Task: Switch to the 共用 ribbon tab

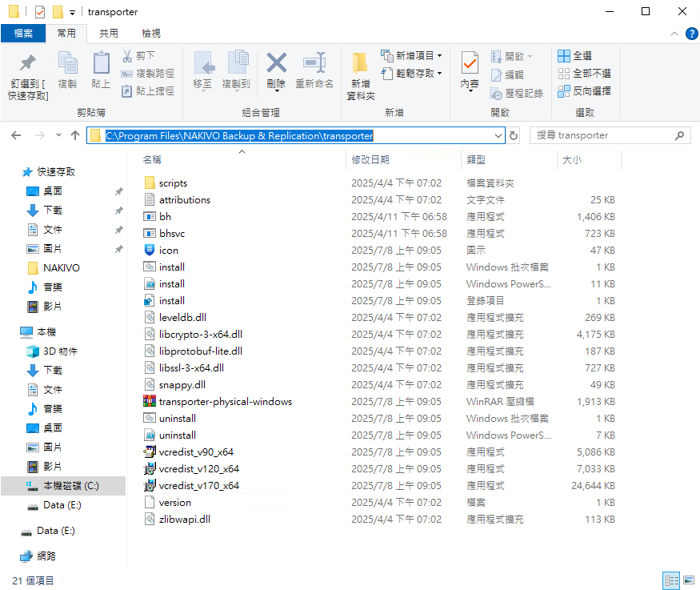Action: 109,34
